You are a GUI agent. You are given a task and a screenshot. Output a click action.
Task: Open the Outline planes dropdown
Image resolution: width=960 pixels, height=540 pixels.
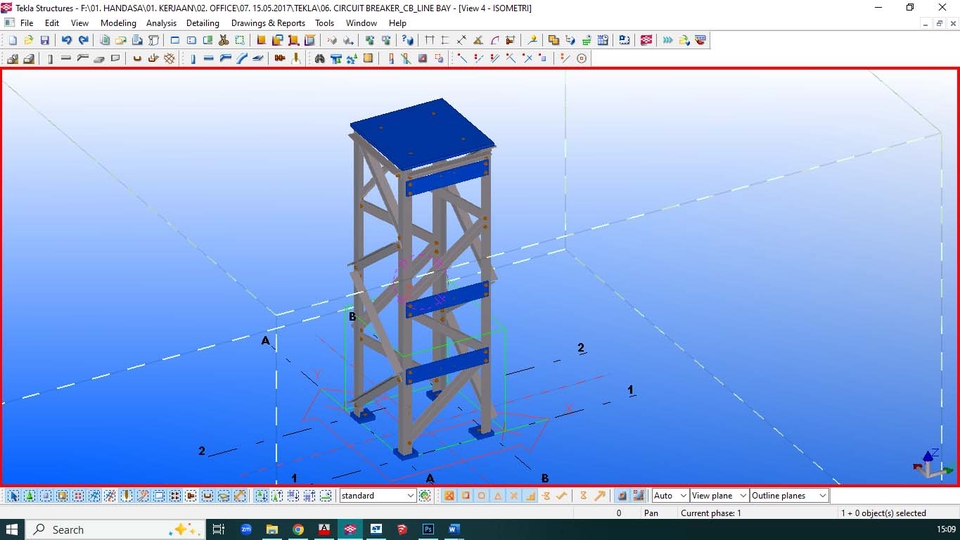[x=789, y=496]
